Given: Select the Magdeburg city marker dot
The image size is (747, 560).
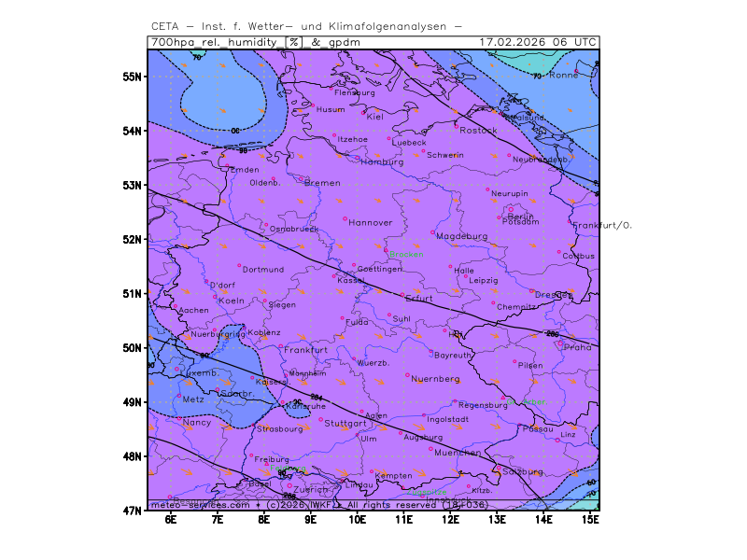Looking at the screenshot, I should click(x=433, y=231).
